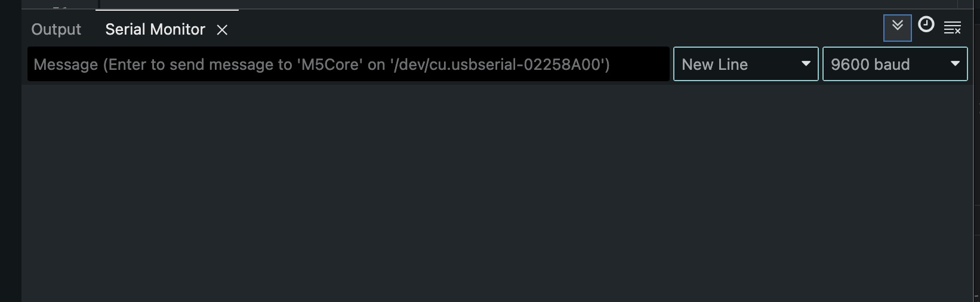Focus the message input for M5Core
The height and width of the screenshot is (302, 980).
point(349,64)
